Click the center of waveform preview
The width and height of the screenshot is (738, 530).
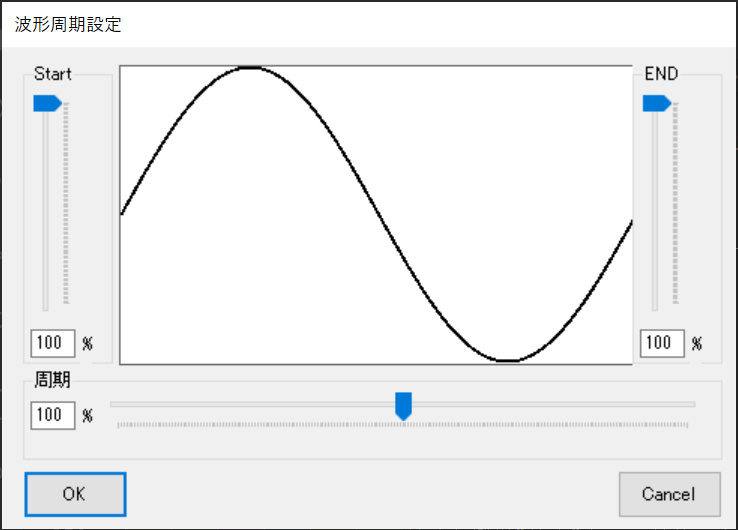376,214
